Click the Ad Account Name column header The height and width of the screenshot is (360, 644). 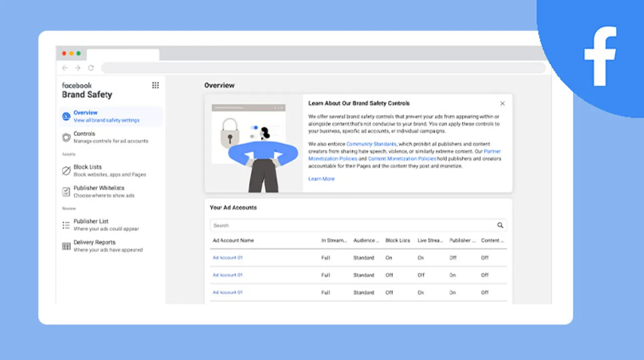pyautogui.click(x=233, y=241)
